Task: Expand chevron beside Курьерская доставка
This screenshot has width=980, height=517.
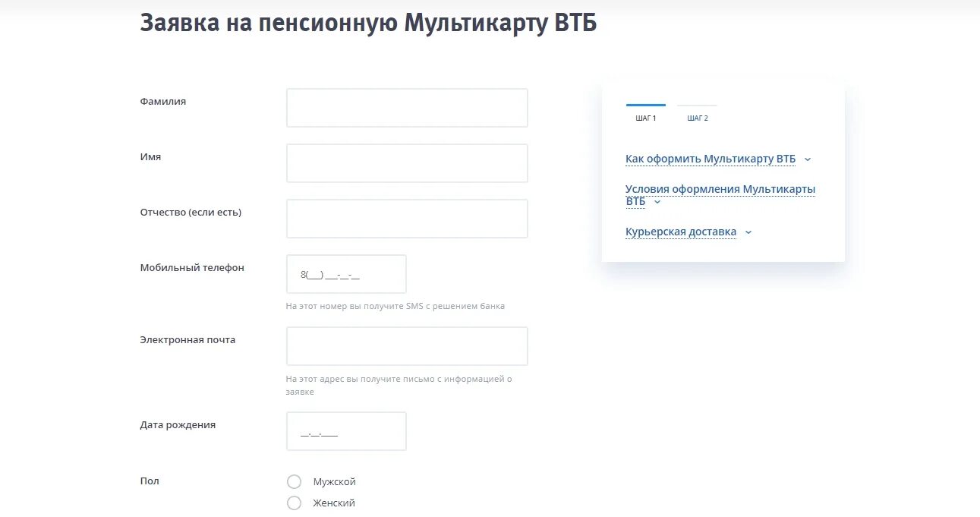Action: (x=748, y=232)
